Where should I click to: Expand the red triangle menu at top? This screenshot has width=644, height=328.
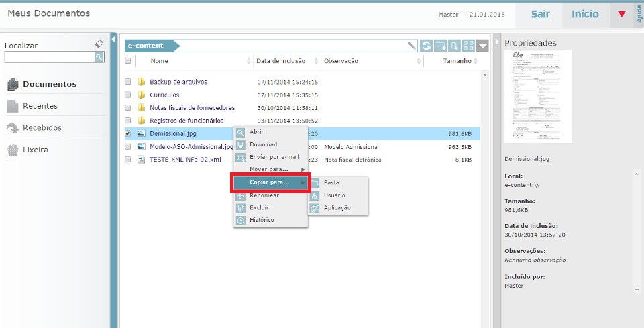[x=621, y=14]
